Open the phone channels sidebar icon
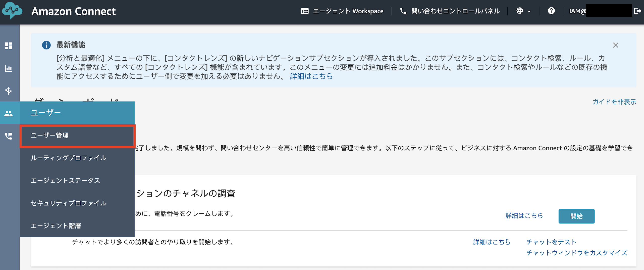644x270 pixels. tap(9, 136)
